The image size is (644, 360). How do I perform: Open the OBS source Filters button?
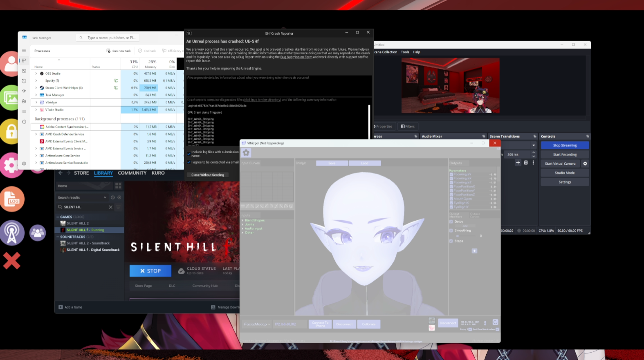coord(408,127)
